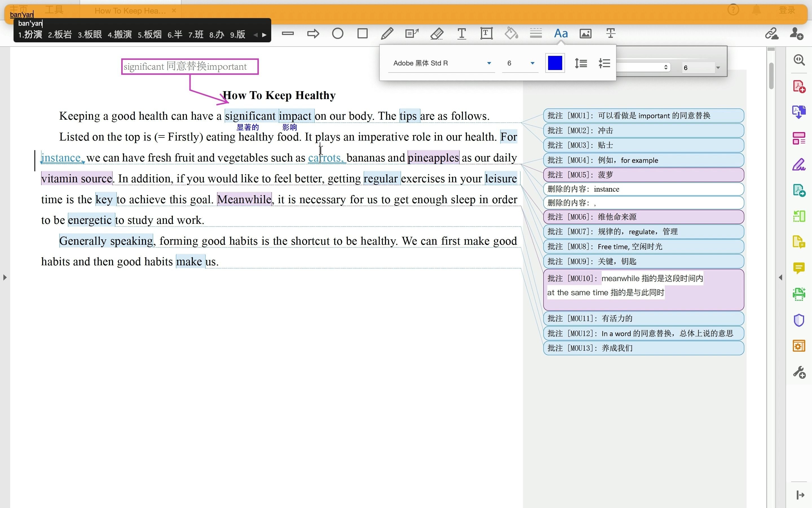
Task: Open the Organize Pages tool in sidebar
Action: 799,138
